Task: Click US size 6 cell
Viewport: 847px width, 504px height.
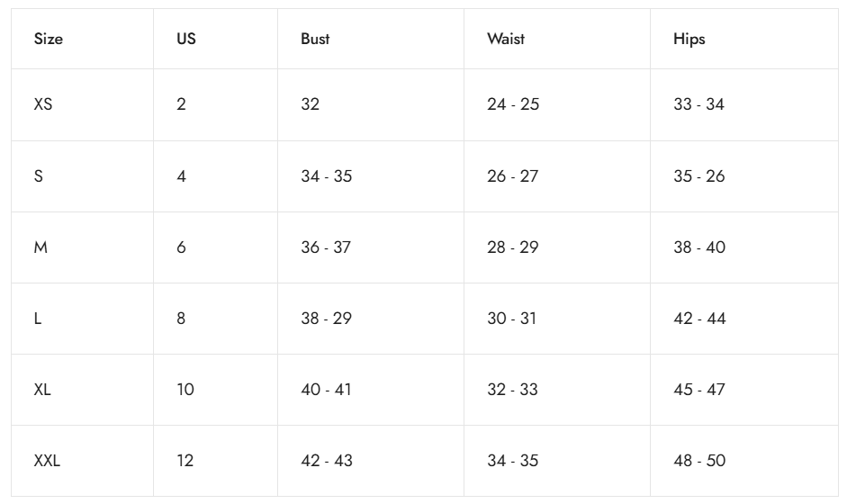Action: point(182,247)
